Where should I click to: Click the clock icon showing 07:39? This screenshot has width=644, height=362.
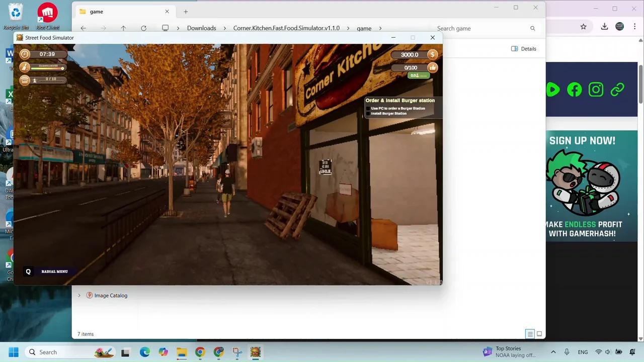point(24,54)
